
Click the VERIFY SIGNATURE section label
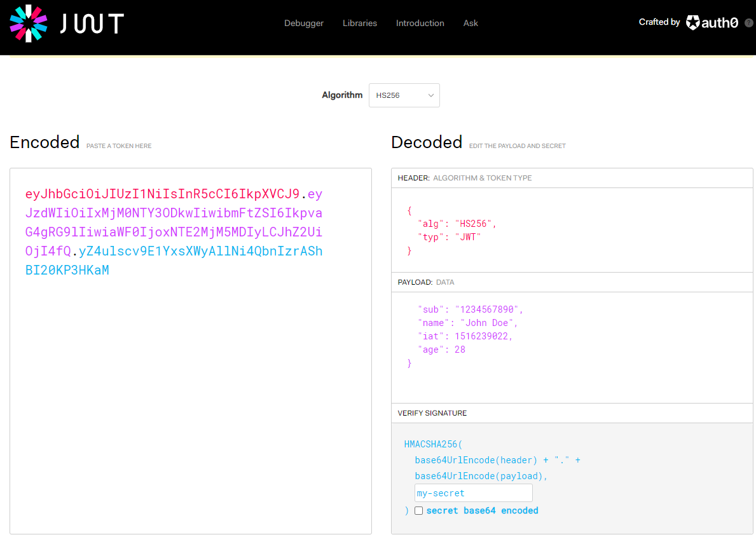coord(432,413)
